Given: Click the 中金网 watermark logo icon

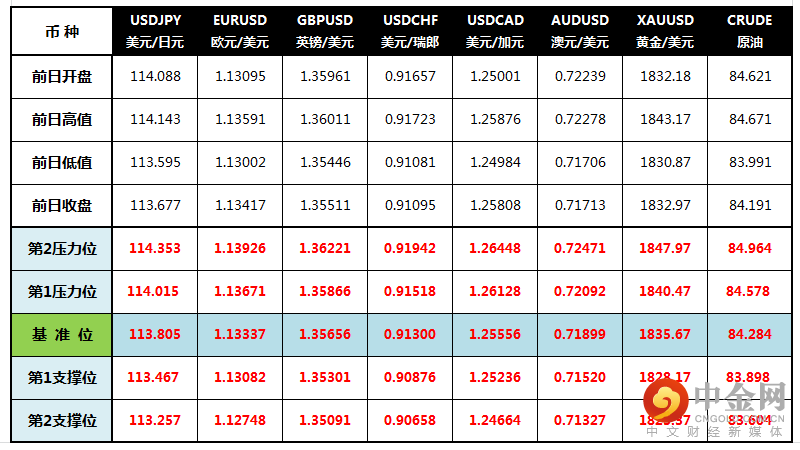Looking at the screenshot, I should point(665,401).
